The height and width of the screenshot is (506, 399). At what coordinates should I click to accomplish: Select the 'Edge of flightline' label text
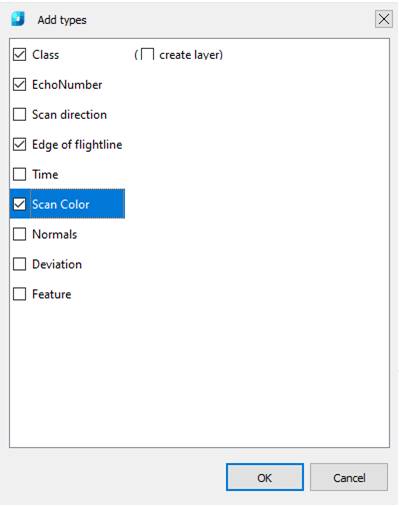pyautogui.click(x=77, y=145)
